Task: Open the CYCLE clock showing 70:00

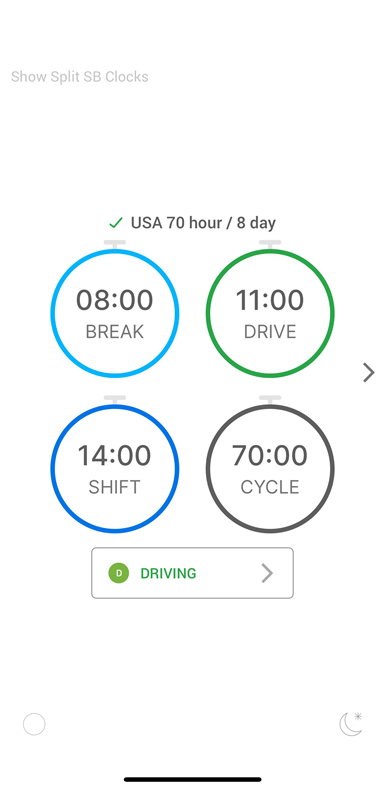Action: (270, 468)
